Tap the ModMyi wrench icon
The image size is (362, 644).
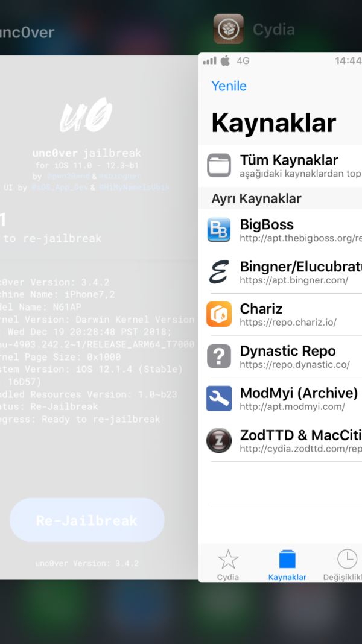tap(218, 399)
